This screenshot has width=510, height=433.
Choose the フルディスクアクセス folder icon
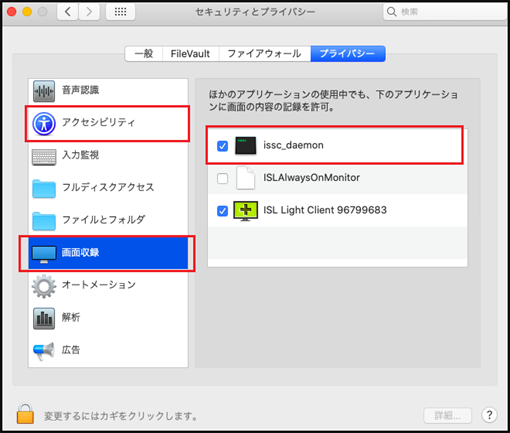tap(44, 188)
